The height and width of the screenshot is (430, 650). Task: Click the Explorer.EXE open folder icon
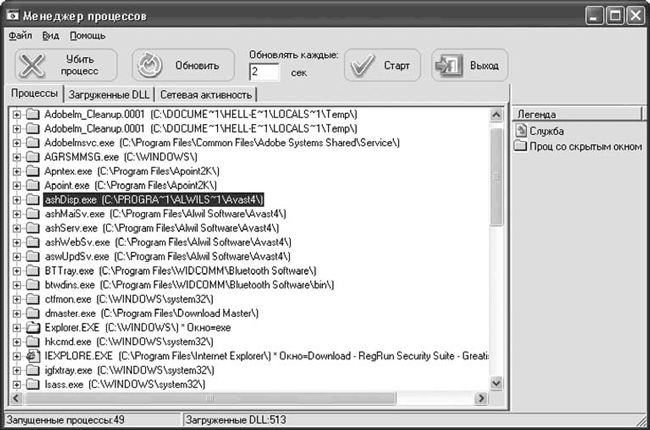(33, 326)
